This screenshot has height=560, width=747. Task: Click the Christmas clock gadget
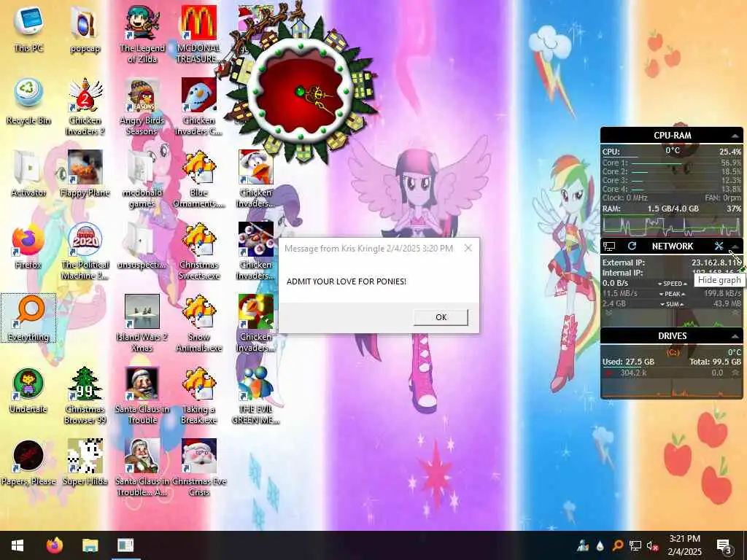[300, 90]
